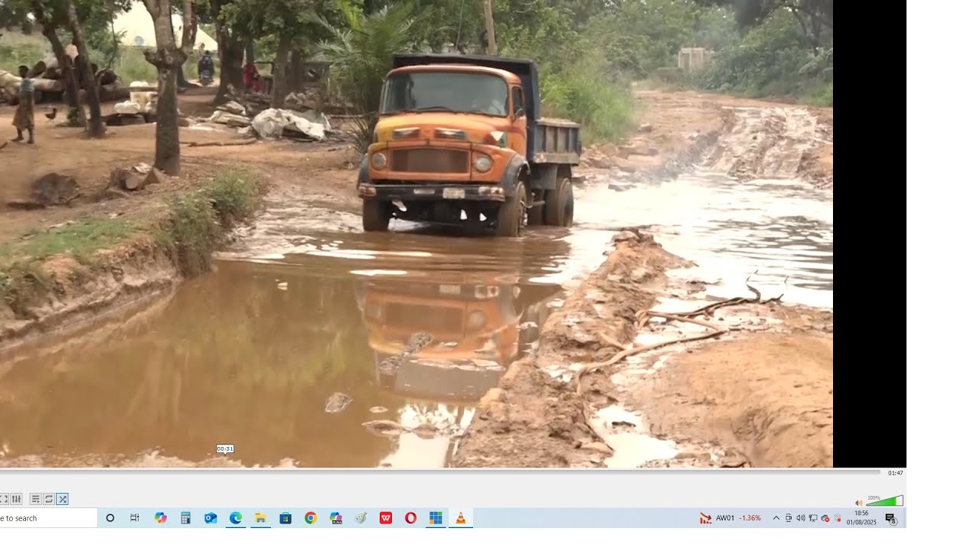The height and width of the screenshot is (551, 980).
Task: Open network status tray icon
Action: (813, 518)
